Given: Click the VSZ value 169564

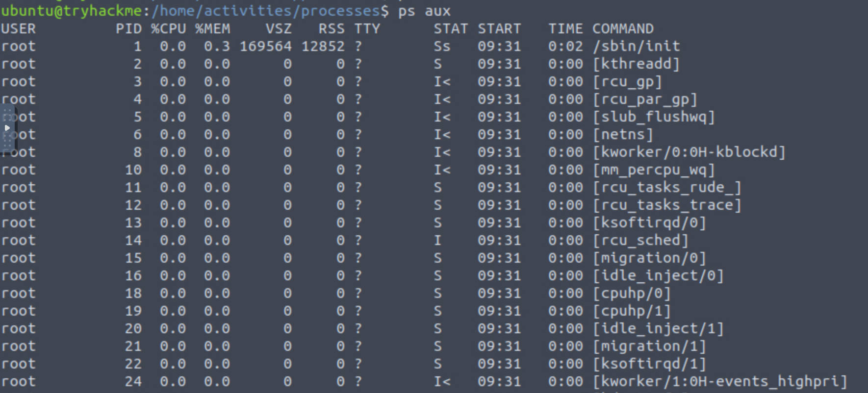Looking at the screenshot, I should tap(265, 47).
